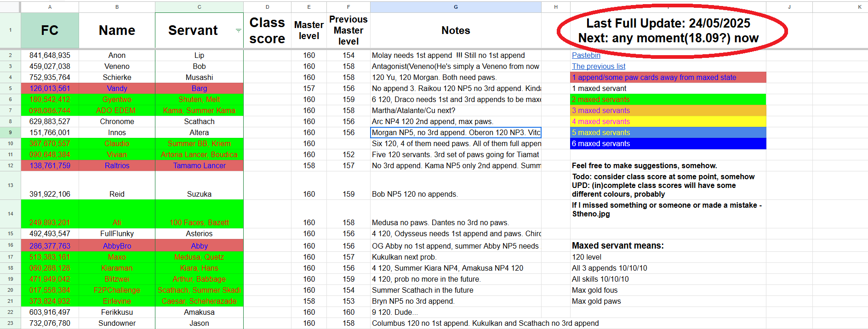Click the 100 Faces, Bazett cell

click(x=199, y=214)
